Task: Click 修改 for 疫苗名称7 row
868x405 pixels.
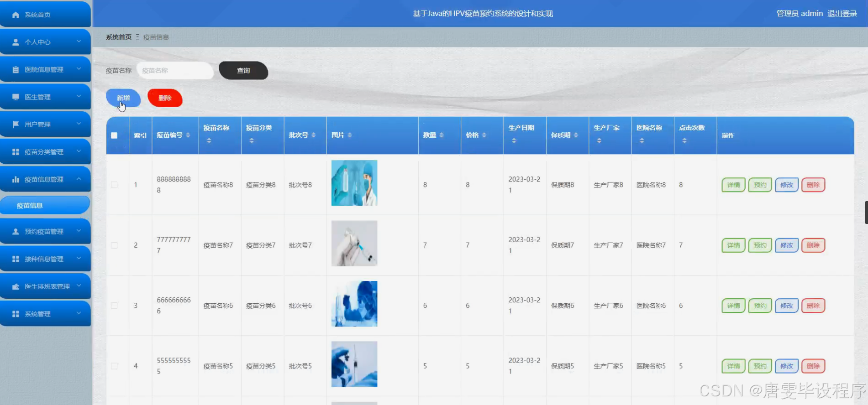Action: [786, 245]
